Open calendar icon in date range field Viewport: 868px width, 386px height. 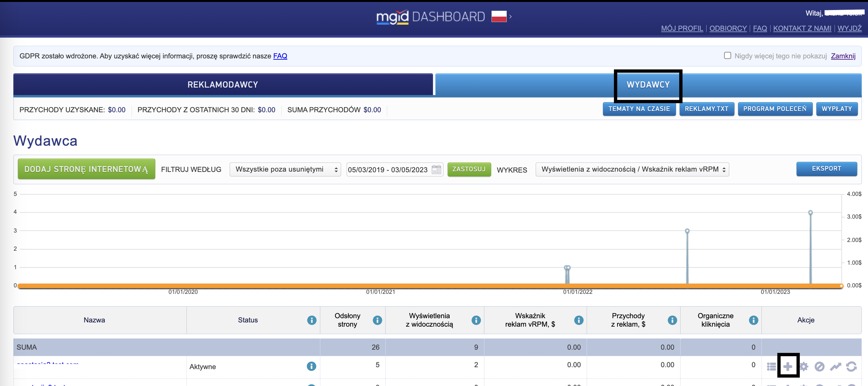436,170
